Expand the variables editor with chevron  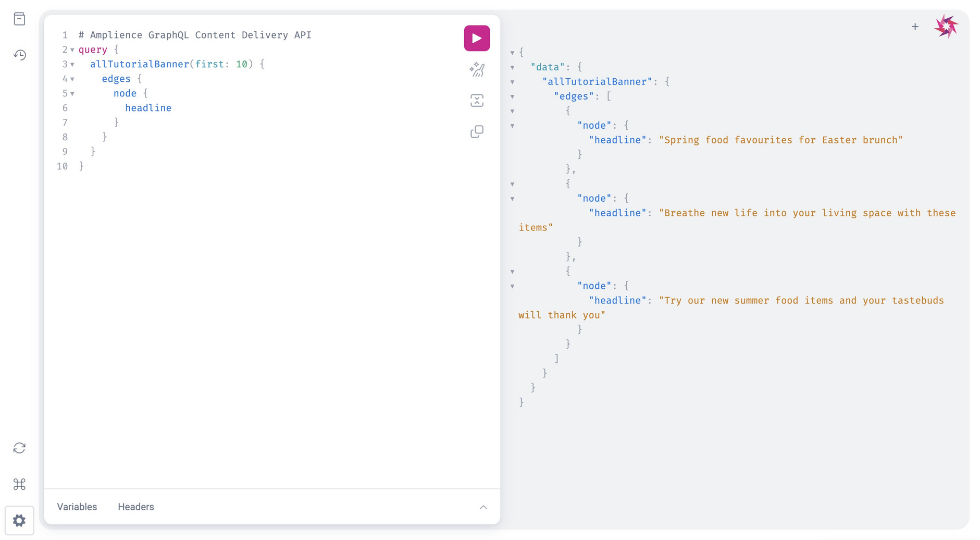483,507
